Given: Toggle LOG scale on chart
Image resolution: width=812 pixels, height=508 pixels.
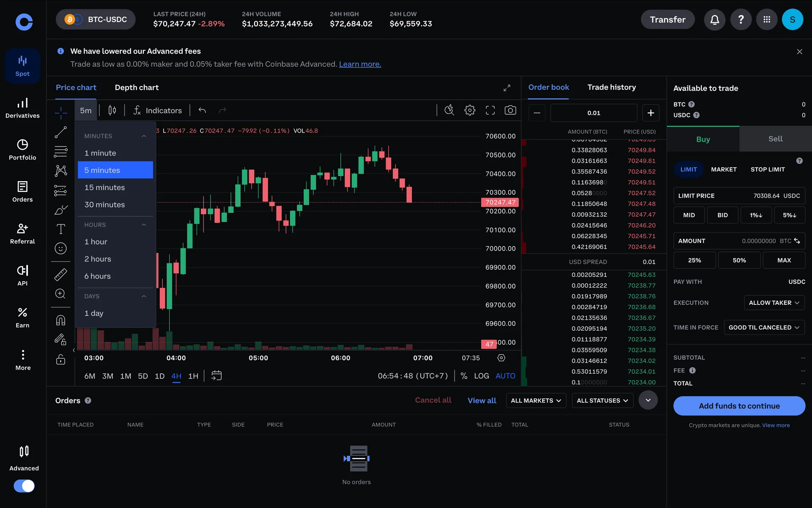Looking at the screenshot, I should (x=481, y=376).
